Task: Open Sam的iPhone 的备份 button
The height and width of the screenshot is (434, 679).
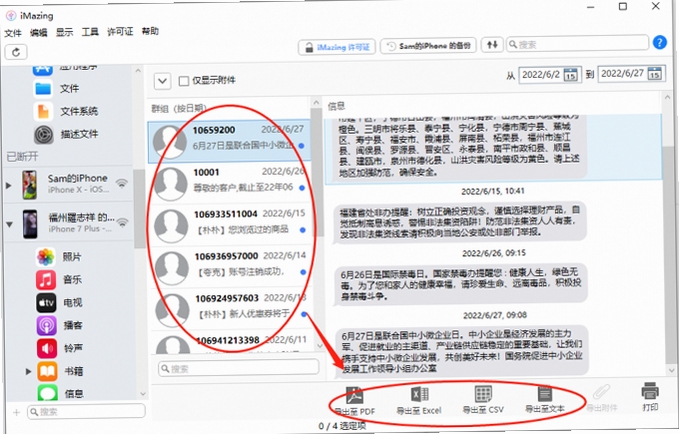Action: (428, 46)
